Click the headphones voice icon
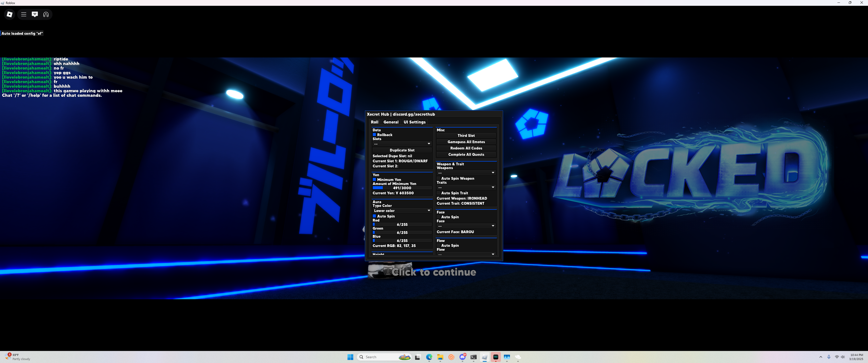The height and width of the screenshot is (363, 868). [x=46, y=14]
